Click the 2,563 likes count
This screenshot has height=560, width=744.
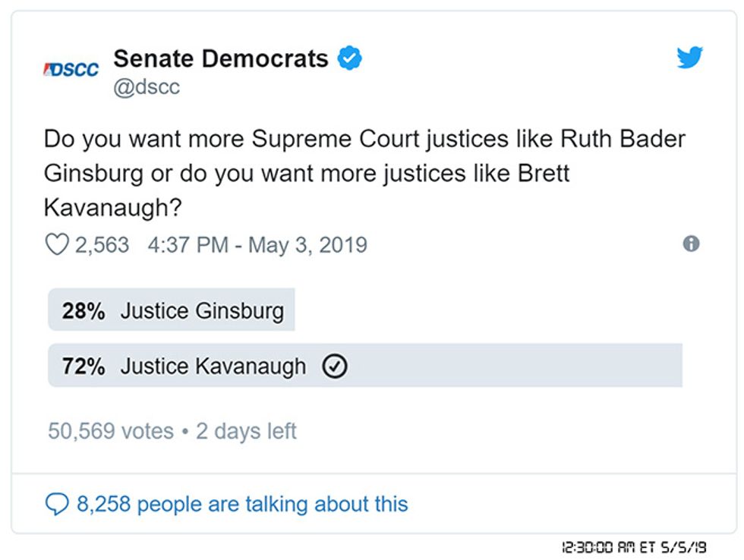point(102,245)
